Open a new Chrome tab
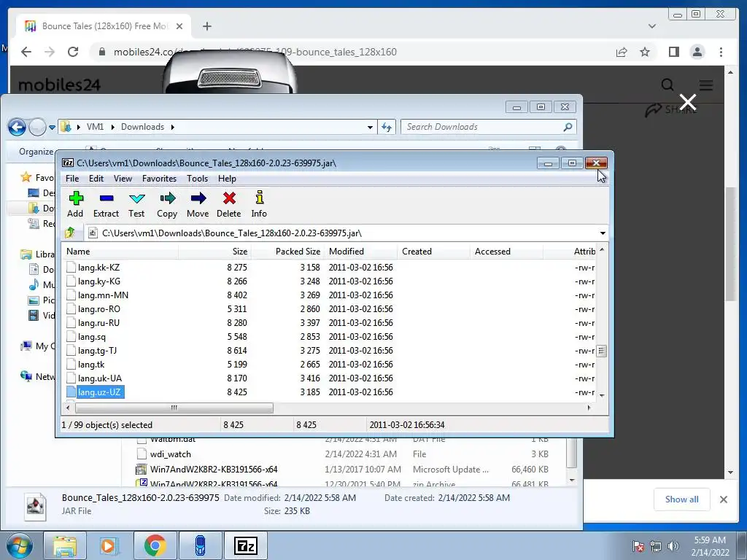 (206, 26)
